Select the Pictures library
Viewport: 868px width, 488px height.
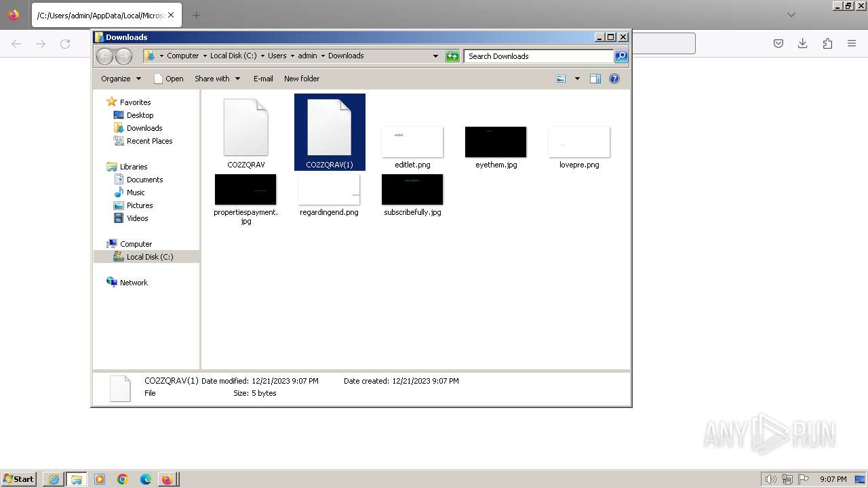point(140,205)
